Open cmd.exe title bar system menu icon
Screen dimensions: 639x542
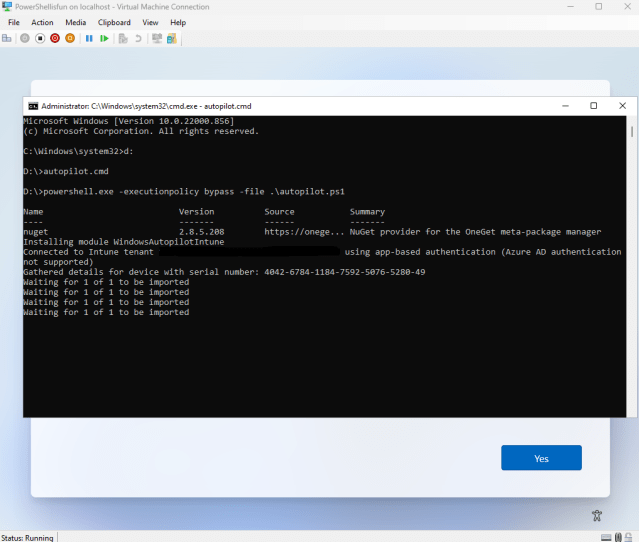coord(33,106)
